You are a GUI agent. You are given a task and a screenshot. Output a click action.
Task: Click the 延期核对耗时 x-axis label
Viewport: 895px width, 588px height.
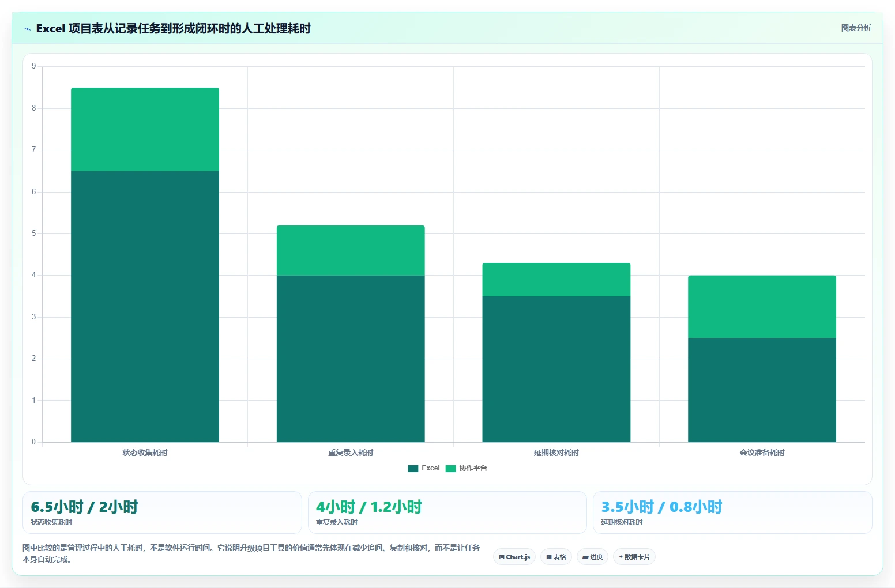click(x=556, y=453)
